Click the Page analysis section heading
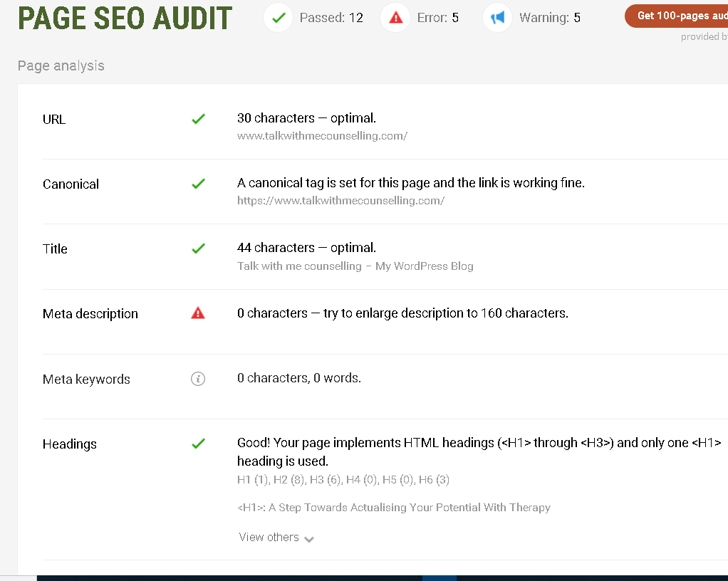Screen dimensions: 728x581 coord(61,66)
